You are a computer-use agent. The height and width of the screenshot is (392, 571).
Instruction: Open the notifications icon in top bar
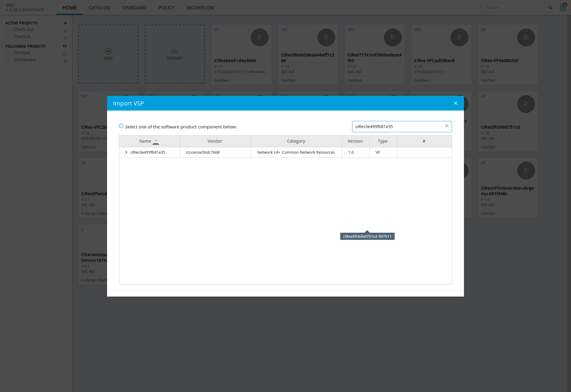(x=563, y=7)
